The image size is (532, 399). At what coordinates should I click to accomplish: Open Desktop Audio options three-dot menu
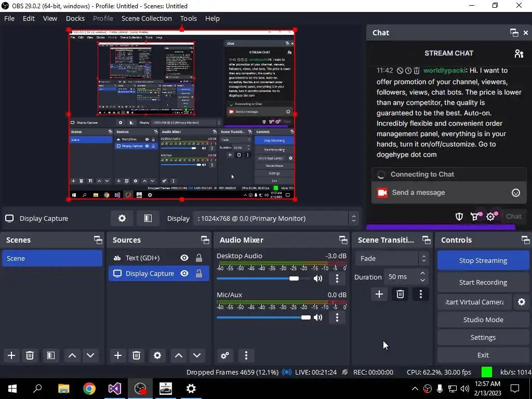[337, 278]
